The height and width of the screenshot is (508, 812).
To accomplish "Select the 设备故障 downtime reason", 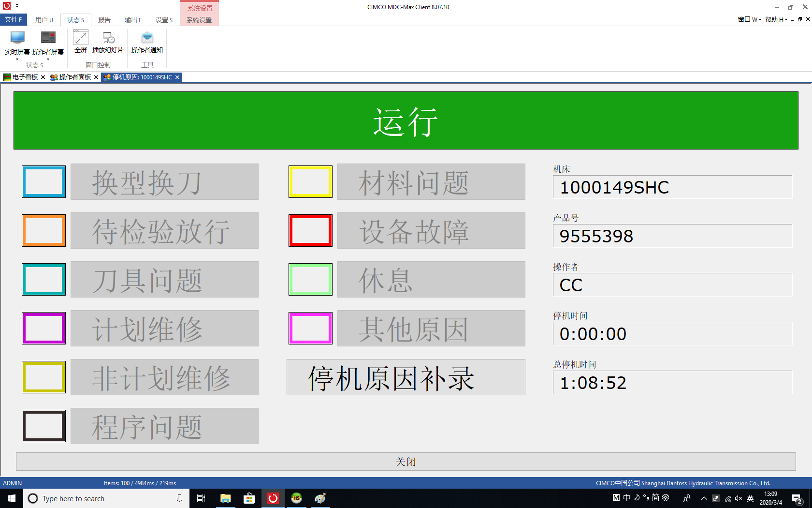I will [431, 231].
